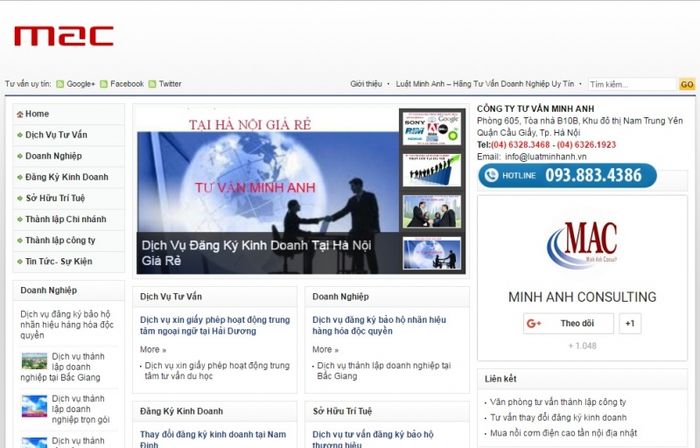The image size is (700, 448).
Task: Click the Twitter feed icon
Action: tap(152, 84)
